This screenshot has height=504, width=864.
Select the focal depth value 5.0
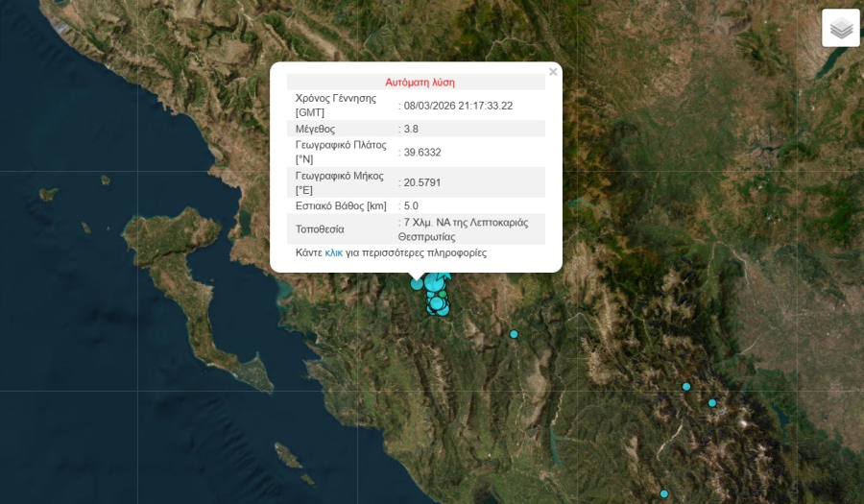coord(411,205)
